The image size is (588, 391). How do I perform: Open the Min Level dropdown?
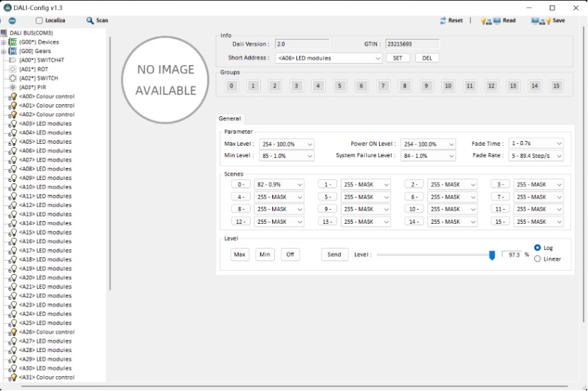coord(286,156)
